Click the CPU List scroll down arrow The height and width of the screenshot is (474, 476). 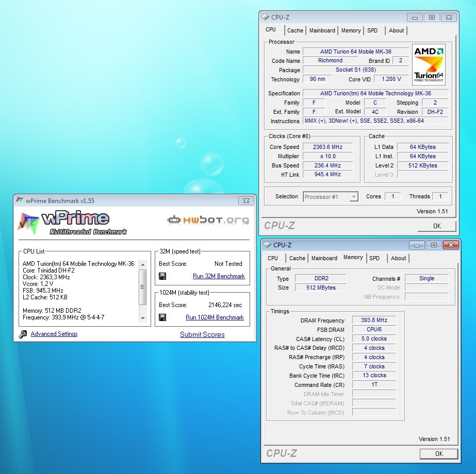click(x=143, y=318)
